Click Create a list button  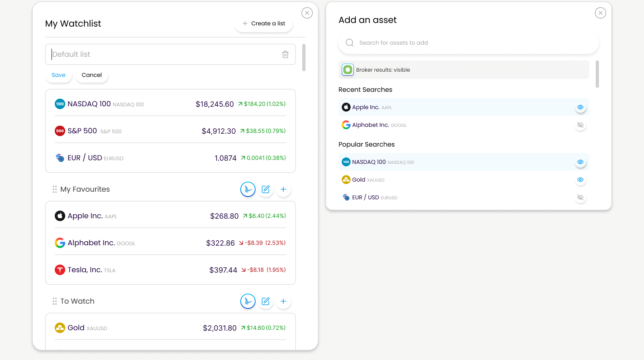tap(264, 23)
